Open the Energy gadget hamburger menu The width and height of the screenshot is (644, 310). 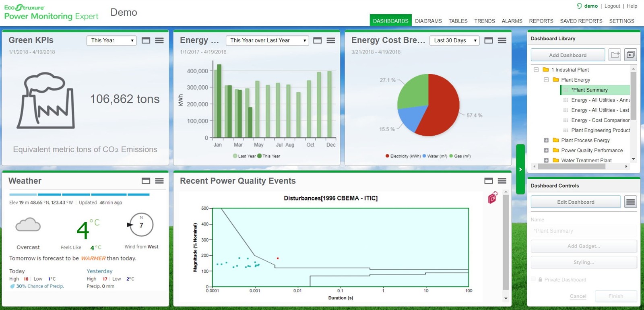pos(331,40)
